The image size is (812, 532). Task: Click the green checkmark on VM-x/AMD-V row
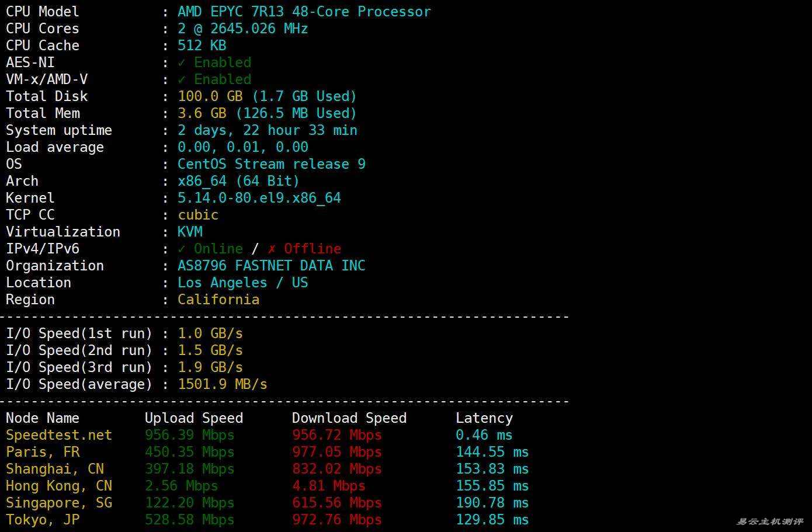pyautogui.click(x=182, y=79)
